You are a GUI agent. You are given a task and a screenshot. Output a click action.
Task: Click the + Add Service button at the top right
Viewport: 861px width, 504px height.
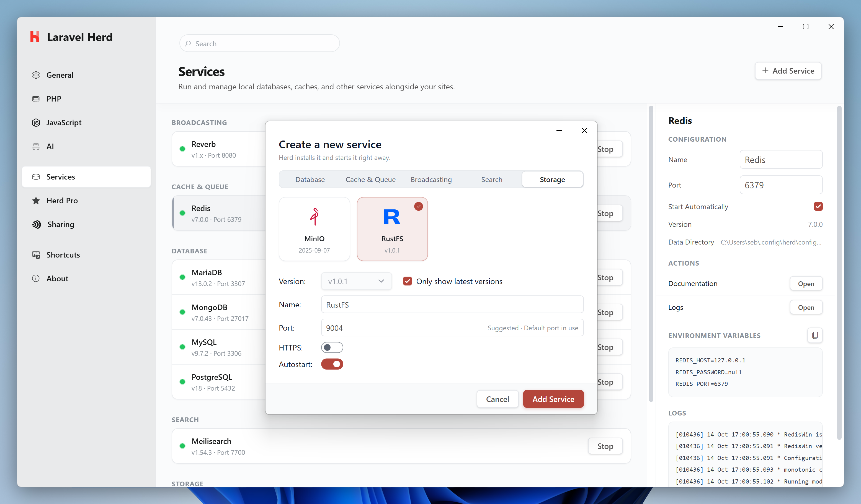tap(788, 71)
